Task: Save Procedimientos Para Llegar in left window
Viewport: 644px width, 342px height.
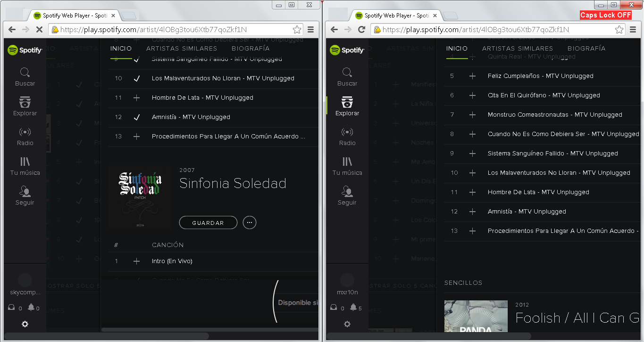Action: (x=137, y=137)
